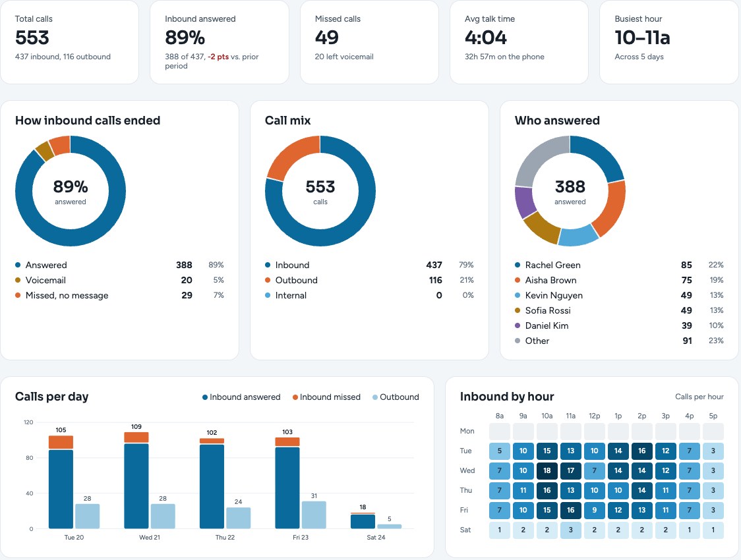The image size is (741, 560).
Task: Click the '-2 pts' change indicator
Action: (x=218, y=57)
